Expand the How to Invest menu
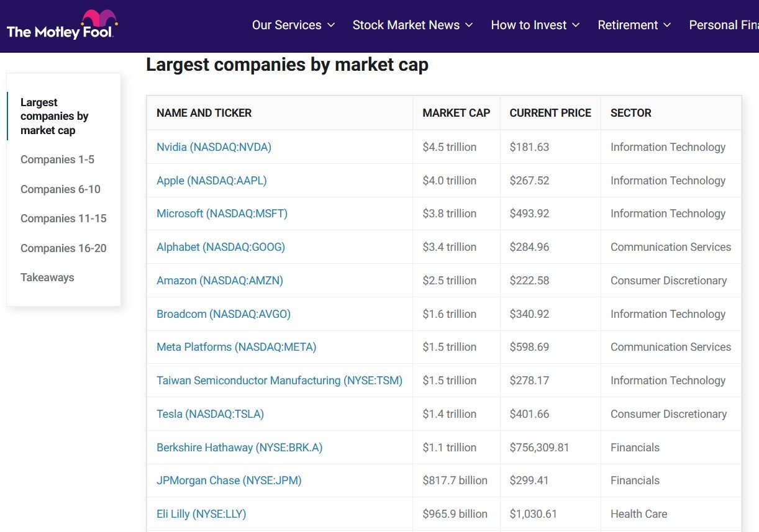The height and width of the screenshot is (532, 759). click(535, 25)
